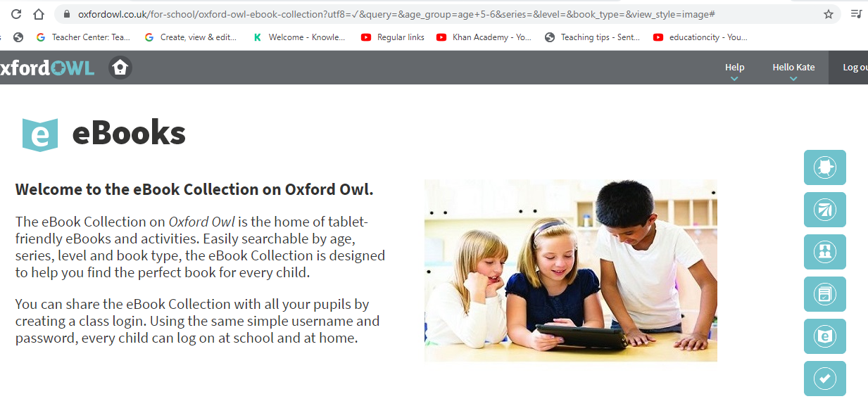Click the Oxford Owl logo
The width and height of the screenshot is (868, 406).
coord(47,68)
